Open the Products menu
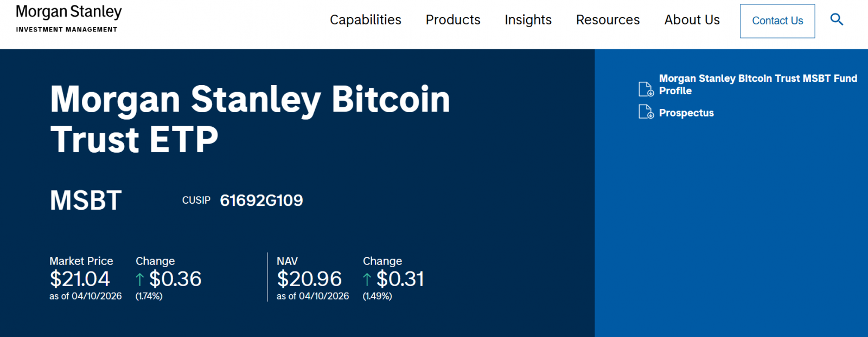This screenshot has width=868, height=337. click(453, 20)
